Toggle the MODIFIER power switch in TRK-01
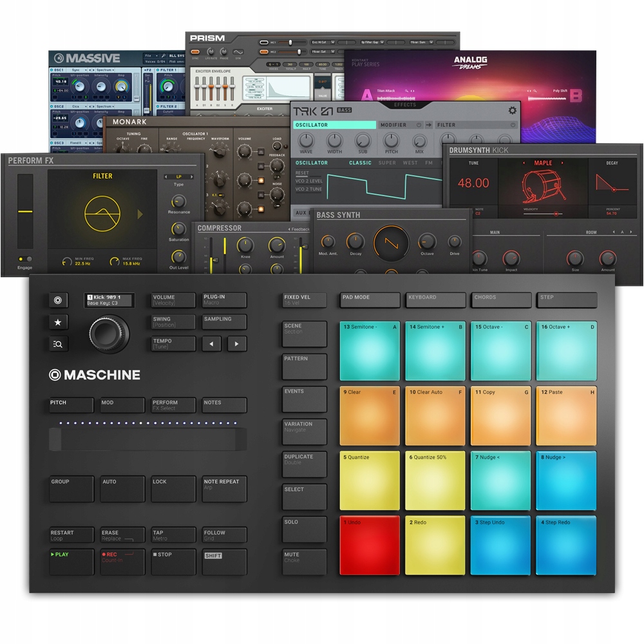Viewport: 644px width, 644px height. (417, 125)
